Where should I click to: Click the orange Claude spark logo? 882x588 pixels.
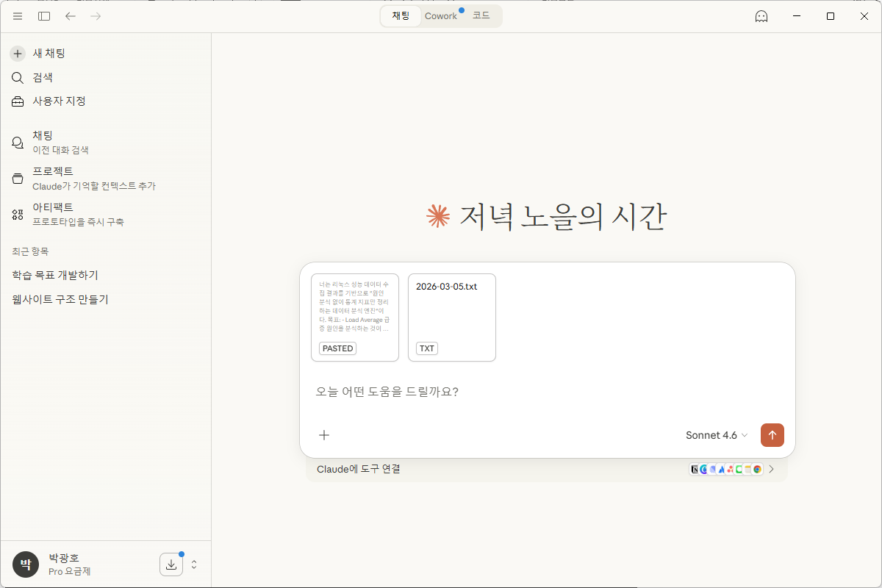(438, 215)
